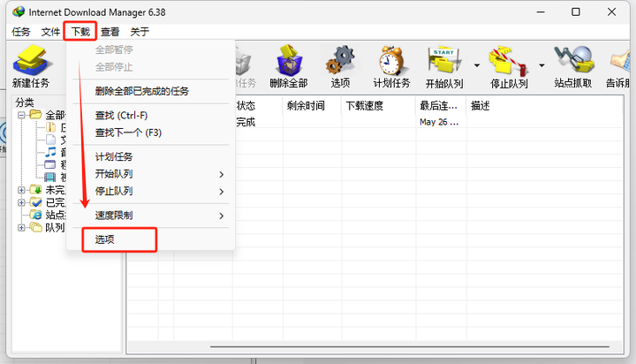
Task: Open the 任务 menu in menu bar
Action: coord(21,31)
